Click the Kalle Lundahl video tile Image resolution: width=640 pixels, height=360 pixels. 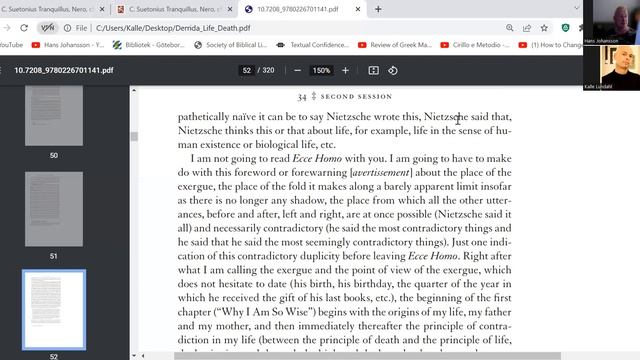tap(611, 67)
